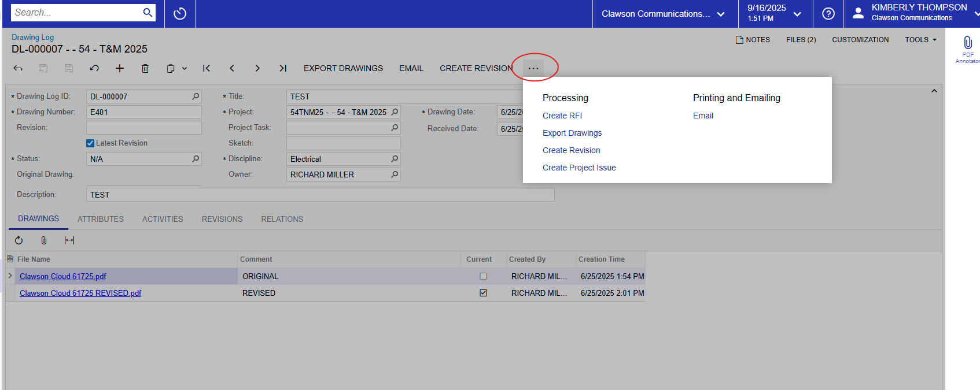This screenshot has height=390, width=980.
Task: Check Current box for the ORIGINAL drawing
Action: 483,276
